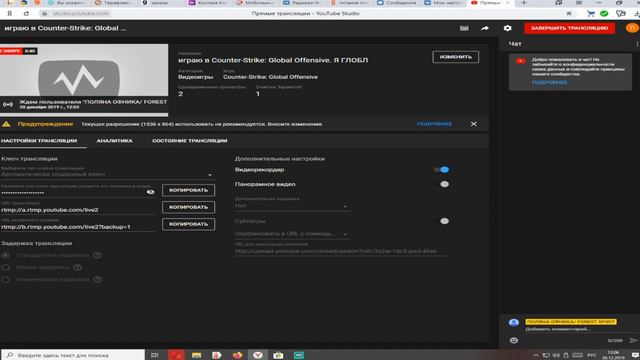
Task: Open stream settings gear icon
Action: (x=507, y=28)
